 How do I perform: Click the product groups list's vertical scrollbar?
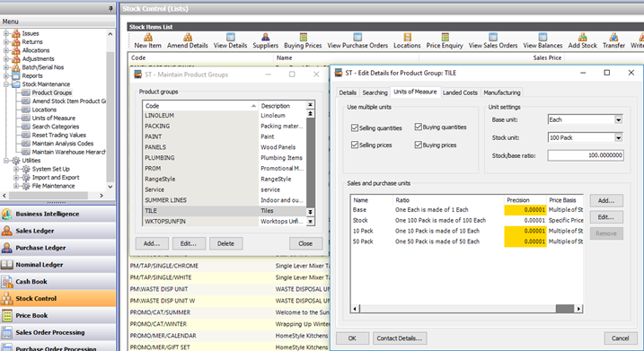311,162
